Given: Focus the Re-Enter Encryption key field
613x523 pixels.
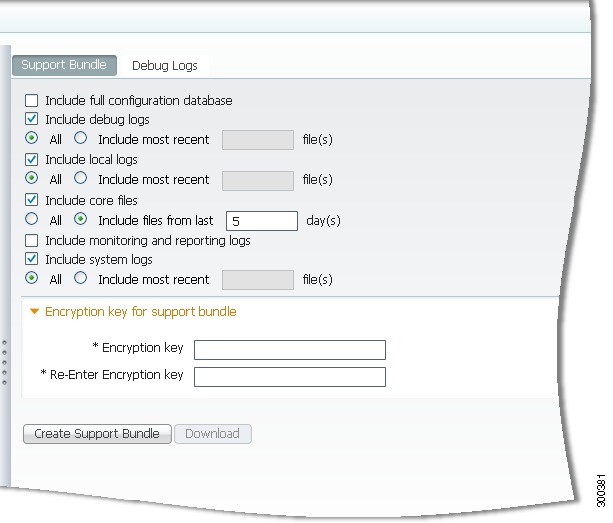Looking at the screenshot, I should tap(290, 377).
